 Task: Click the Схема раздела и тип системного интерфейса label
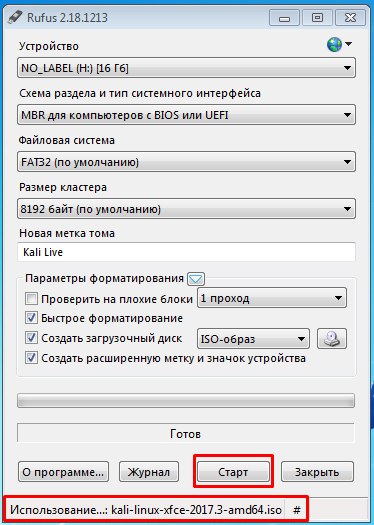click(x=140, y=93)
